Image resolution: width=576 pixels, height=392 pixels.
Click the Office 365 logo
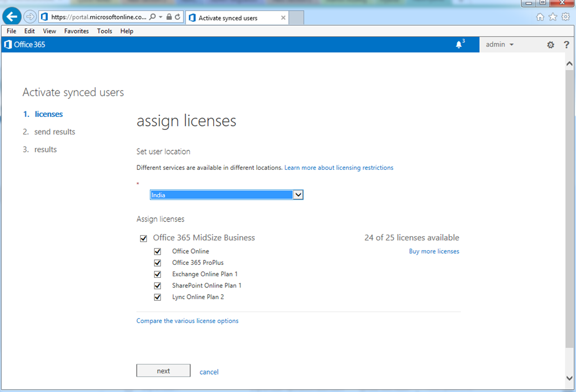pos(24,44)
